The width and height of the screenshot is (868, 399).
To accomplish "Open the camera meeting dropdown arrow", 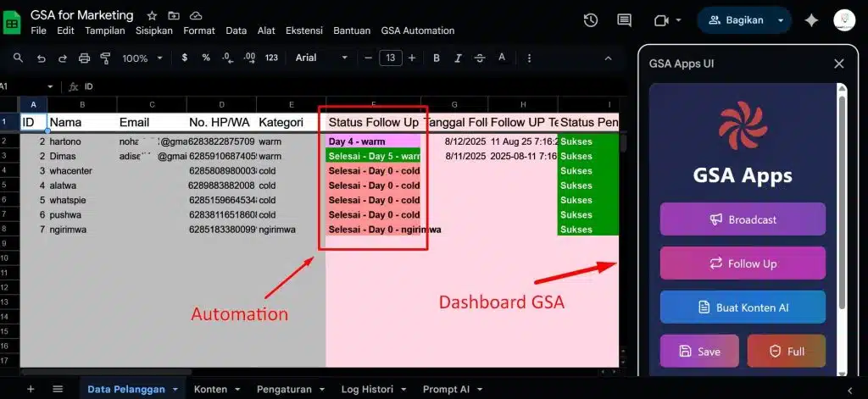I will (x=678, y=20).
